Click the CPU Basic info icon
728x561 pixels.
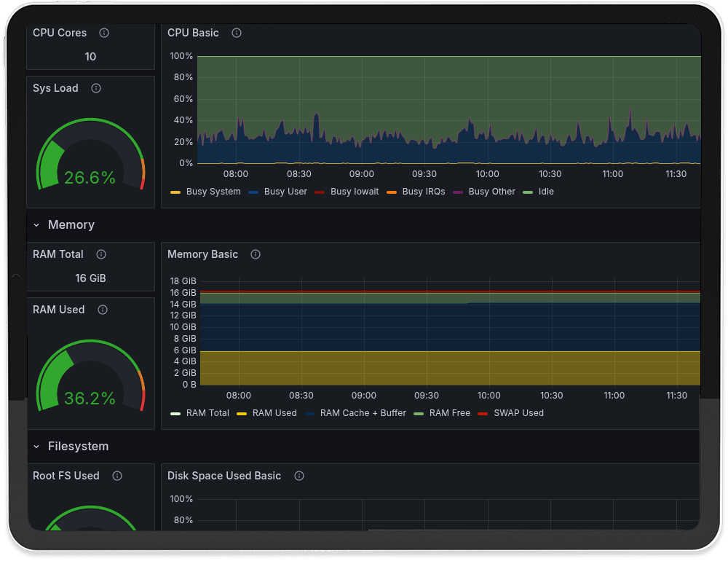coord(237,33)
